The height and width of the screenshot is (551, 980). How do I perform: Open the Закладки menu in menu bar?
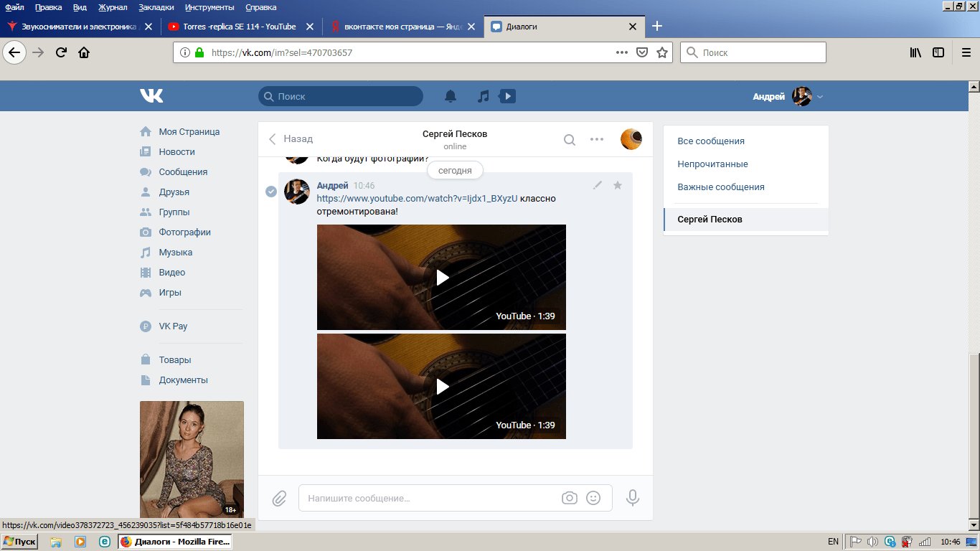156,7
